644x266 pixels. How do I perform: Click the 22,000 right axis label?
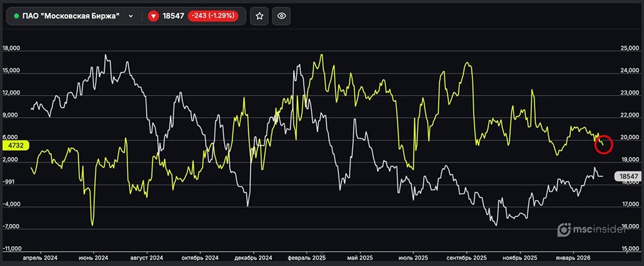tap(629, 115)
